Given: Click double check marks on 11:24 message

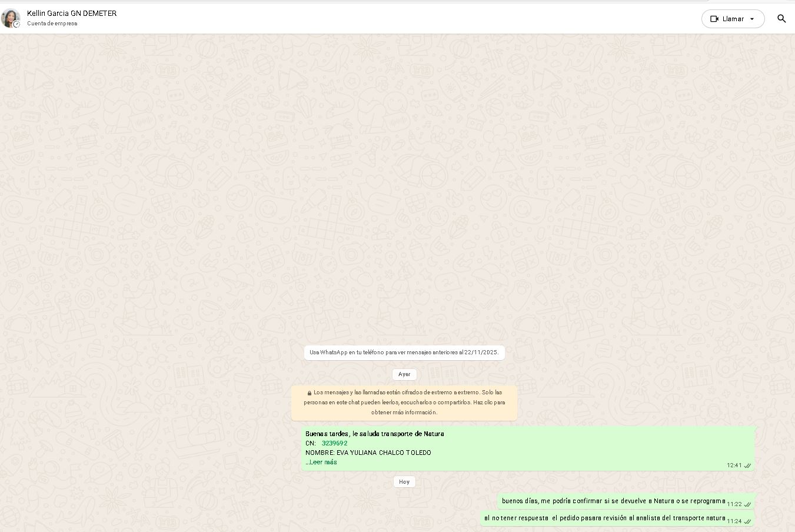Looking at the screenshot, I should coord(747,521).
